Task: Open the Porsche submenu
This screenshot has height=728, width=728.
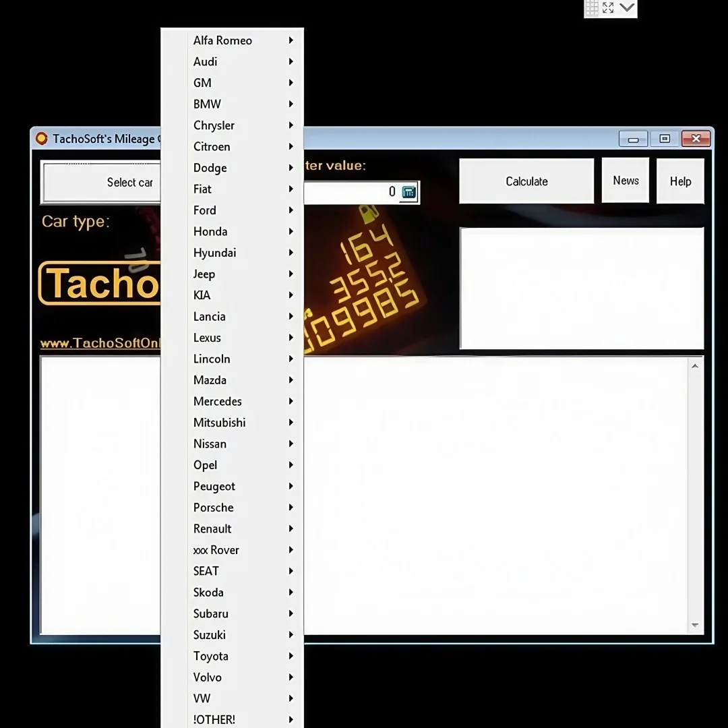Action: click(x=232, y=508)
